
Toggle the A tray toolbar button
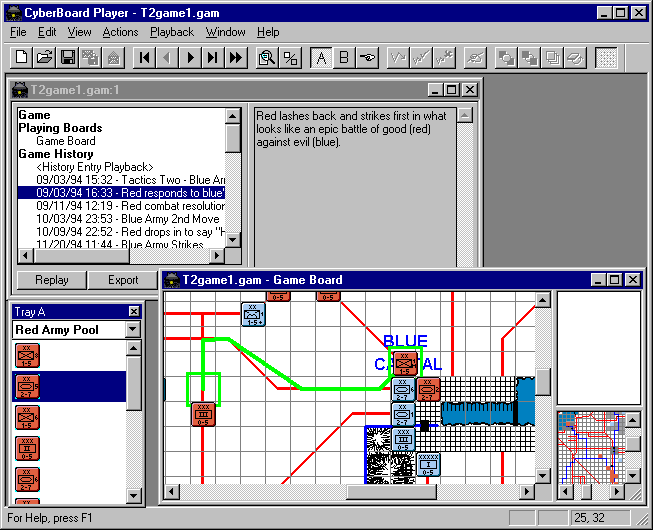click(x=321, y=57)
